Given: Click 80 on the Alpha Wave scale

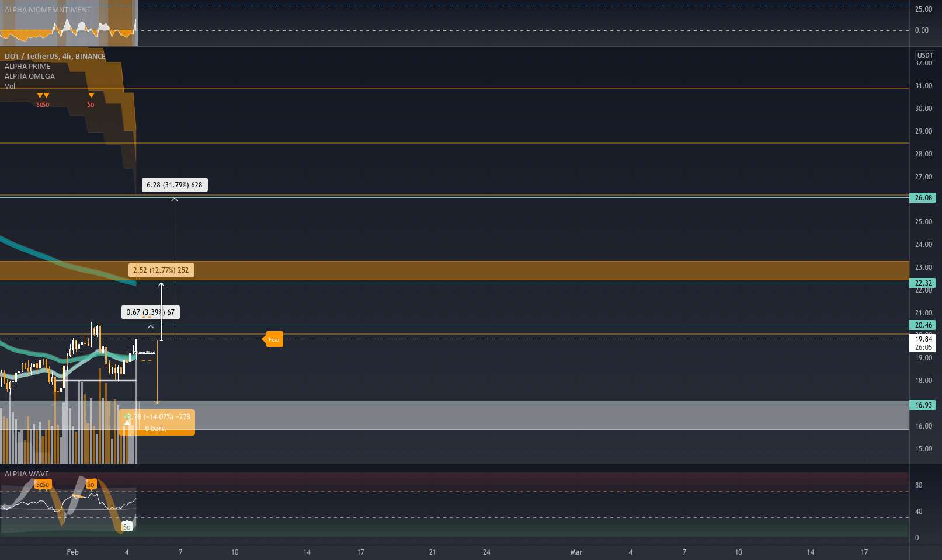Looking at the screenshot, I should [x=919, y=485].
